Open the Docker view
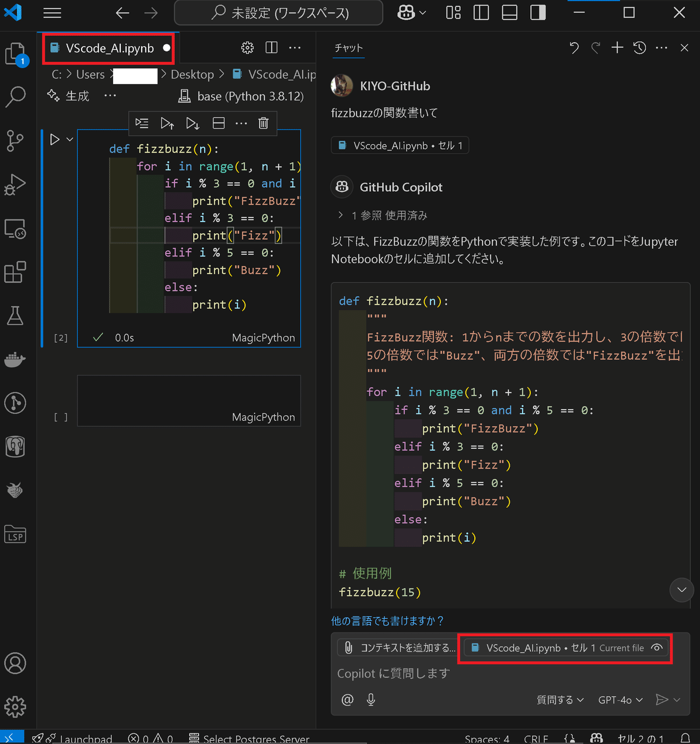The width and height of the screenshot is (700, 744). (x=16, y=359)
